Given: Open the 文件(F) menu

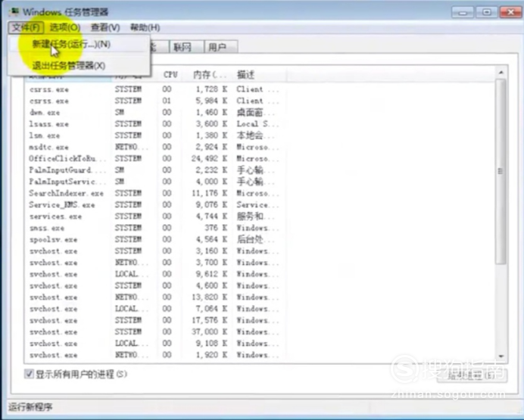Looking at the screenshot, I should 26,27.
